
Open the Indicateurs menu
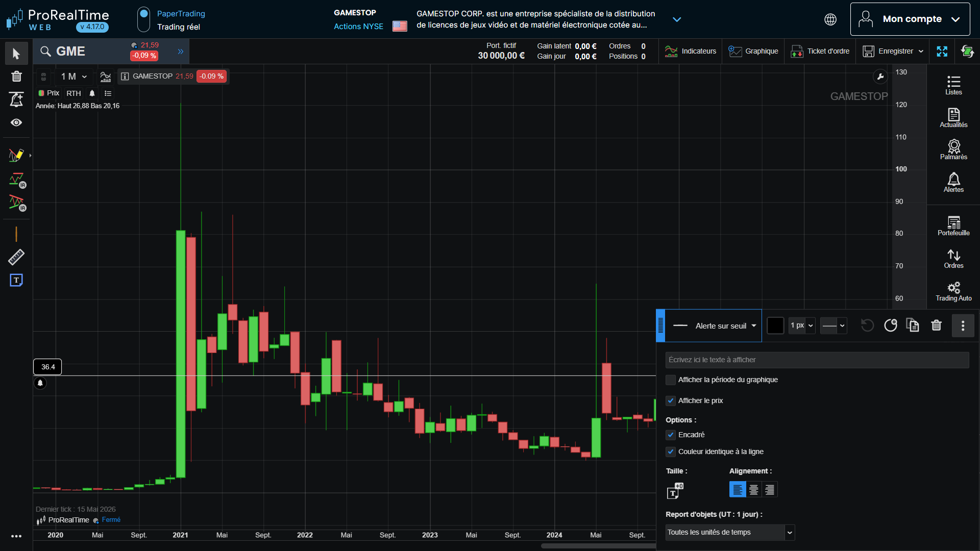click(x=691, y=51)
